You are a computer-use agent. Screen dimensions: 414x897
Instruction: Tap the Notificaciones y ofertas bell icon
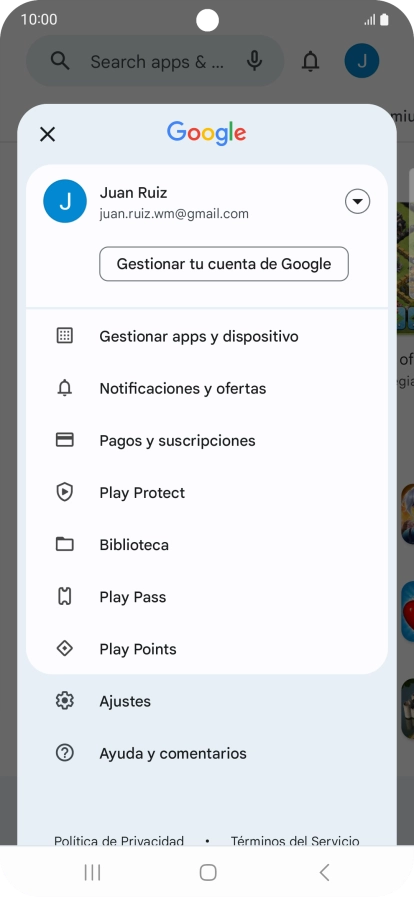pos(65,388)
